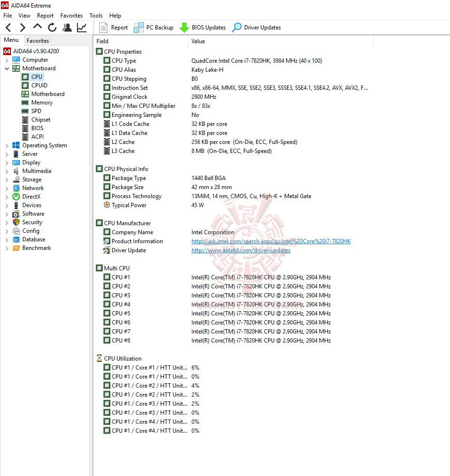Select the Chipset icon in the tree
Screen dimensions: 450x476
pyautogui.click(x=25, y=120)
